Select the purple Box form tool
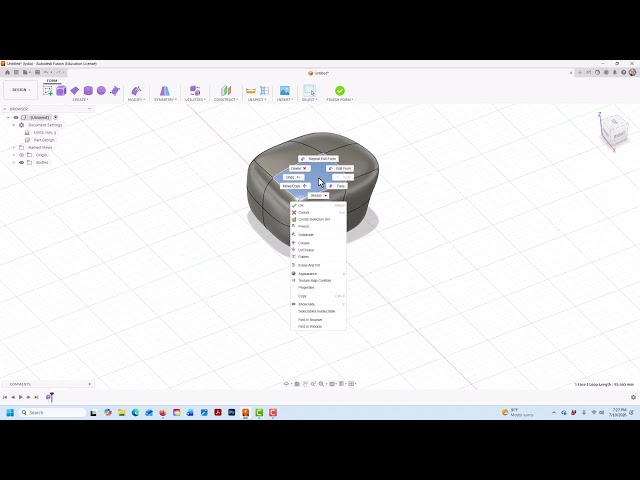 point(61,91)
